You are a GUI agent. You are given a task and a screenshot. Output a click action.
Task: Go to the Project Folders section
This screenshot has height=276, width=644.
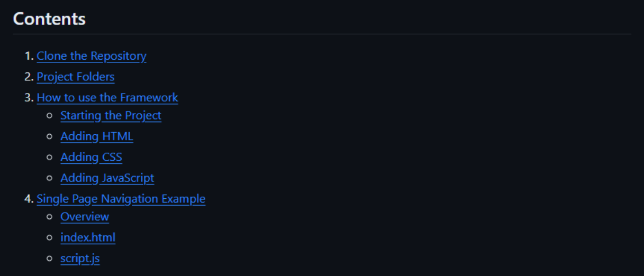tap(76, 77)
